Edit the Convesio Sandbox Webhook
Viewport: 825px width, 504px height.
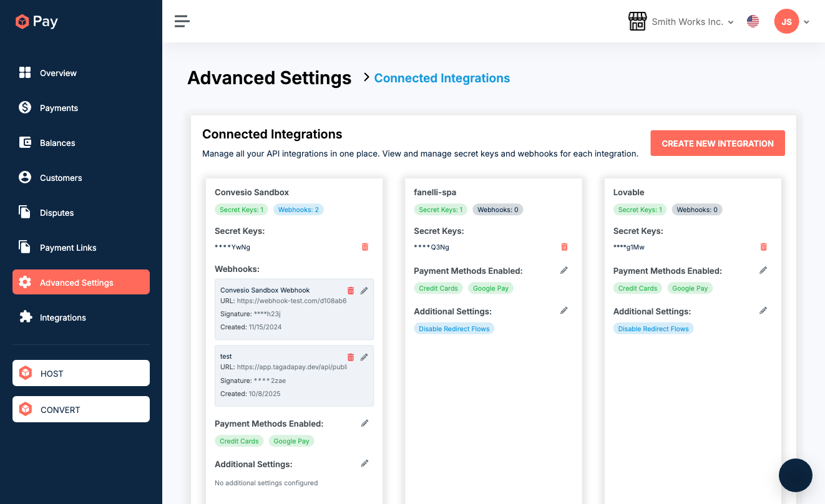click(x=364, y=291)
